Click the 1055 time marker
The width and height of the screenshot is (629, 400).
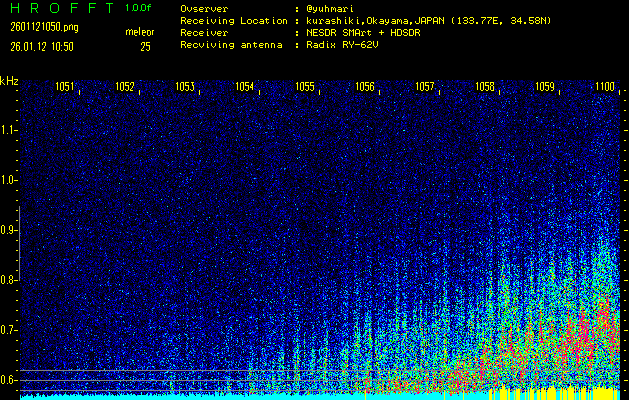[305, 87]
